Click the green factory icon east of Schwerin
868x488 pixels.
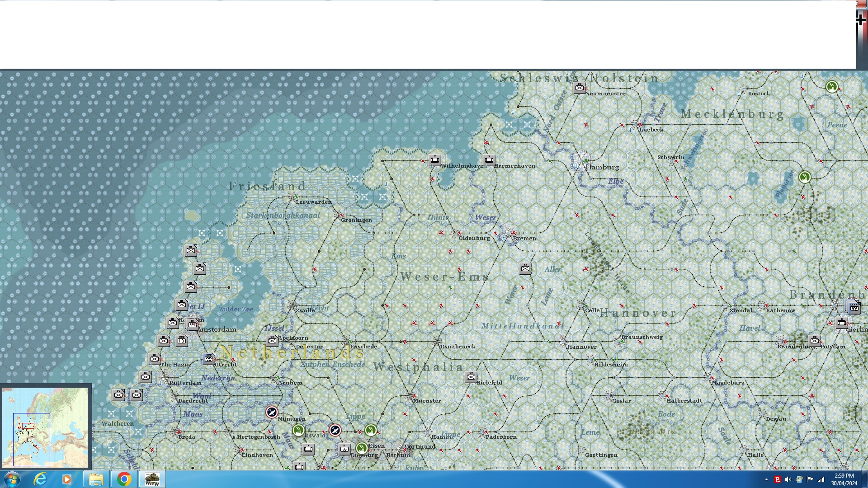point(804,177)
